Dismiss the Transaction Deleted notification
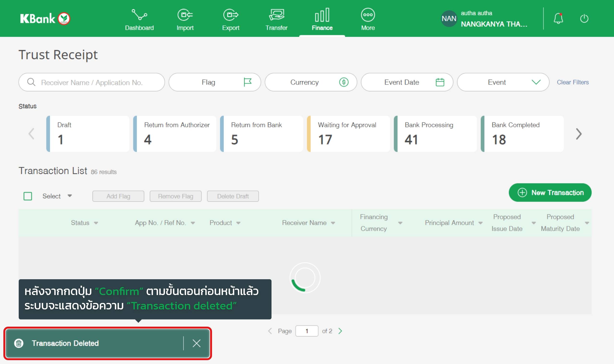Viewport: 614px width, 364px height. [196, 343]
